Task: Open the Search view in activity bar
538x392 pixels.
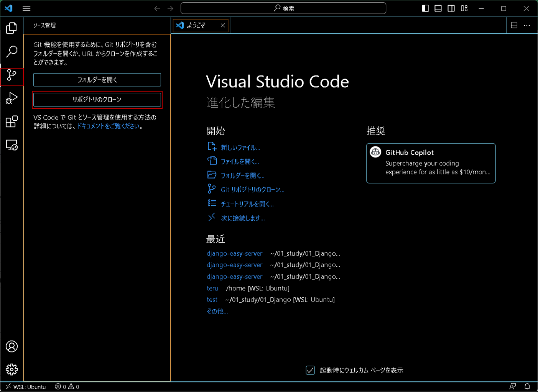Action: pyautogui.click(x=12, y=51)
